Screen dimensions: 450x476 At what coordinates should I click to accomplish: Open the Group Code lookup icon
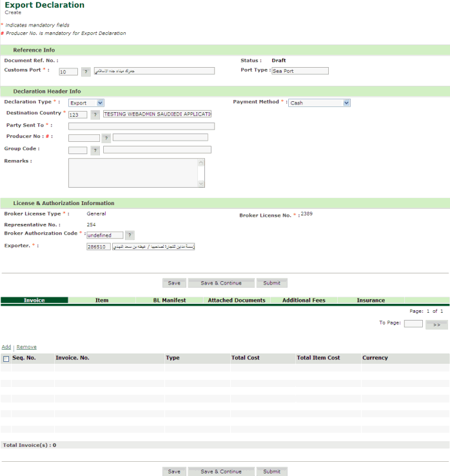coord(95,150)
